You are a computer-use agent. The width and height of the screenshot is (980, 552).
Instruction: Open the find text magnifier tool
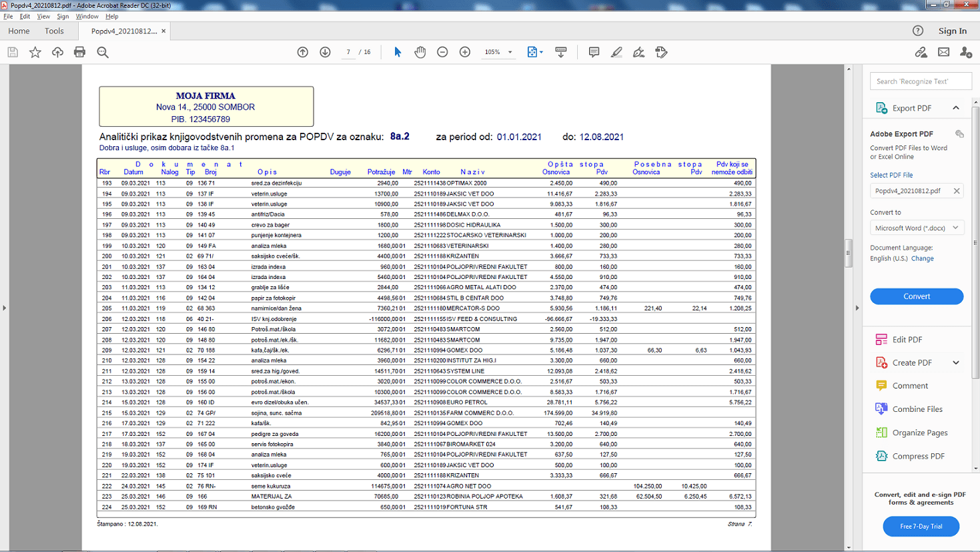coord(103,52)
